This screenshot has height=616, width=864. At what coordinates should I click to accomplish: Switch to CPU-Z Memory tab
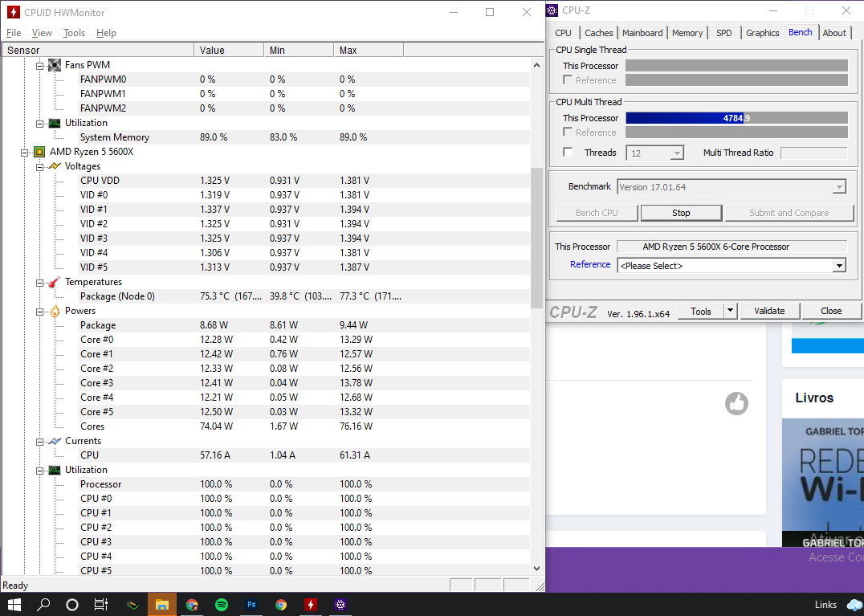pos(687,33)
